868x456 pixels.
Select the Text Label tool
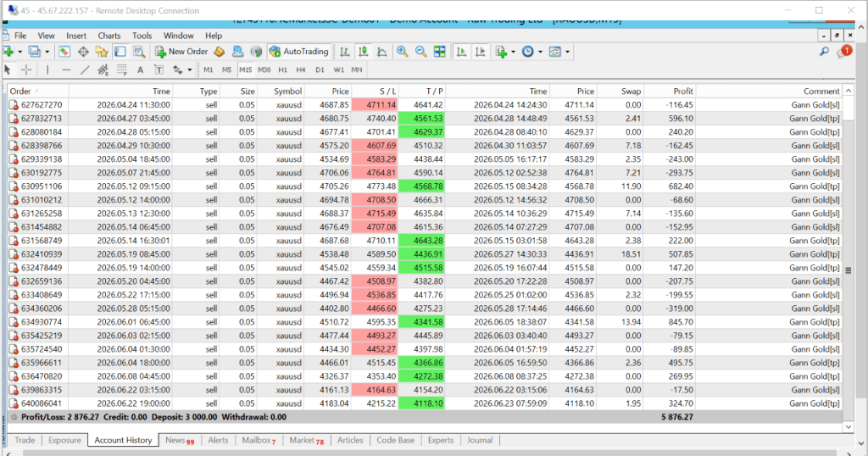159,70
